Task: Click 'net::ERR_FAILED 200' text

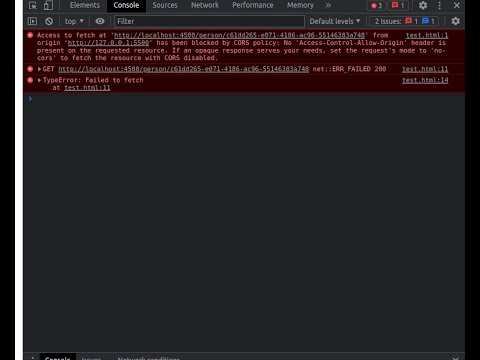Action: [x=349, y=69]
